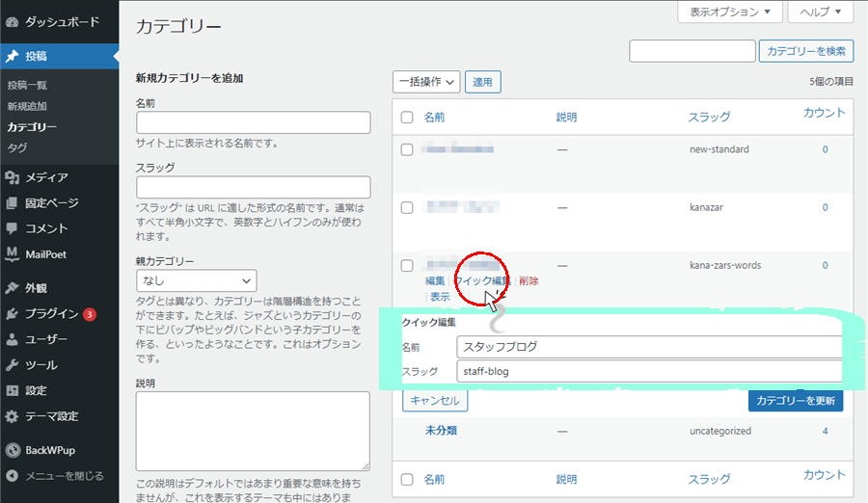Open the BackWPup icon

12,449
